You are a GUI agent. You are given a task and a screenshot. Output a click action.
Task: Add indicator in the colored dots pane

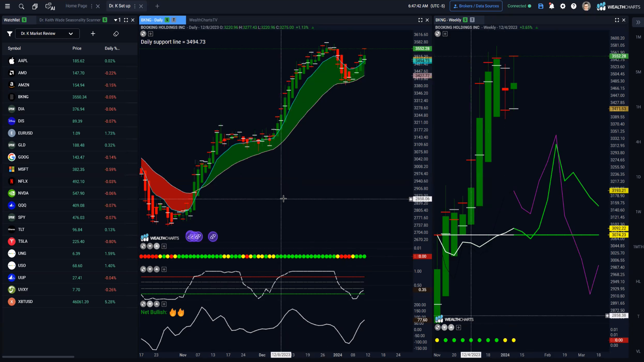click(x=164, y=246)
